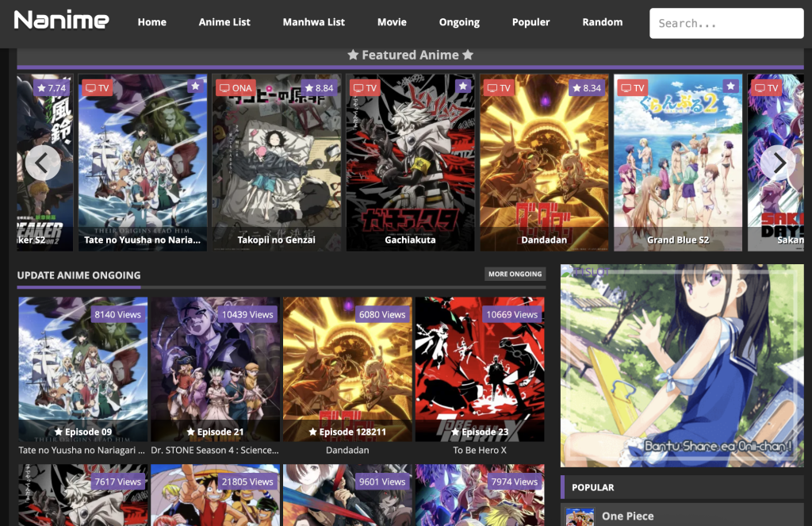Navigate to the Ongoing tab
Screen dimensions: 812x526
459,22
